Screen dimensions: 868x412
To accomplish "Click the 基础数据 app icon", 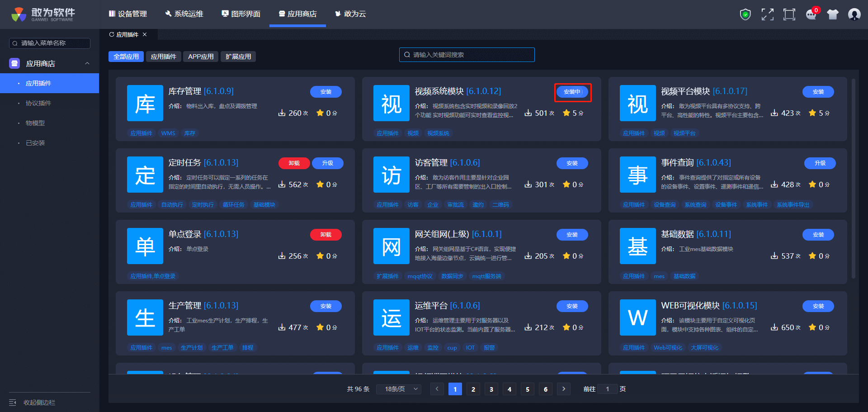I will [x=637, y=246].
